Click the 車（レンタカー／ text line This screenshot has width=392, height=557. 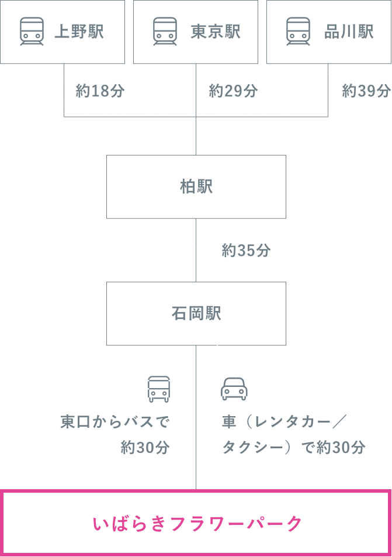[x=284, y=422]
